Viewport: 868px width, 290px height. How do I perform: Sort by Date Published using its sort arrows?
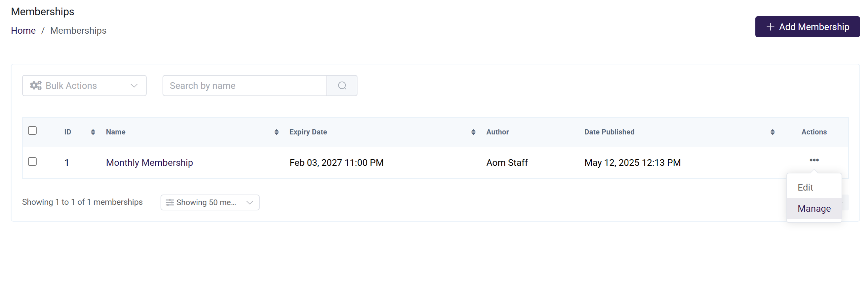[x=772, y=132]
